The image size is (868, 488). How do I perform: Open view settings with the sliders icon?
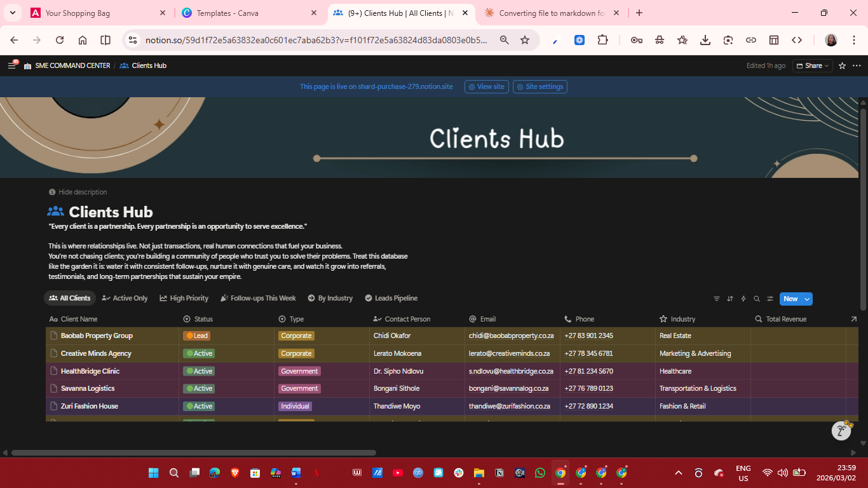770,299
